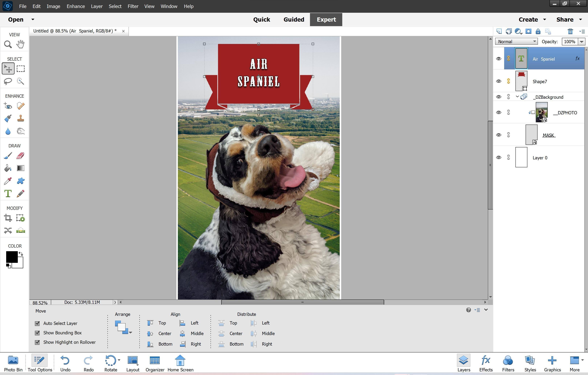Choose the Paint Bucket tool
Viewport: 588px width, 375px height.
click(x=8, y=168)
